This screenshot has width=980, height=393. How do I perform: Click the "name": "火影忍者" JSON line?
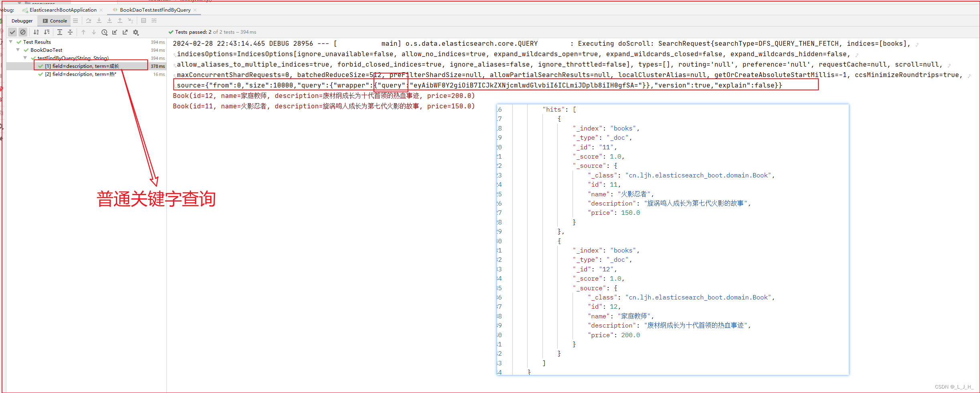coord(621,194)
